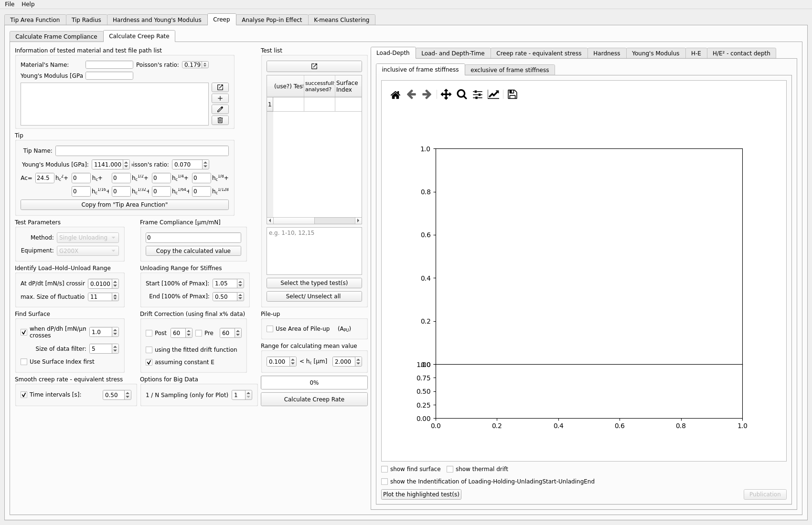The image size is (812, 525).
Task: Open the edit axis and curve parameters icon
Action: [x=493, y=94]
